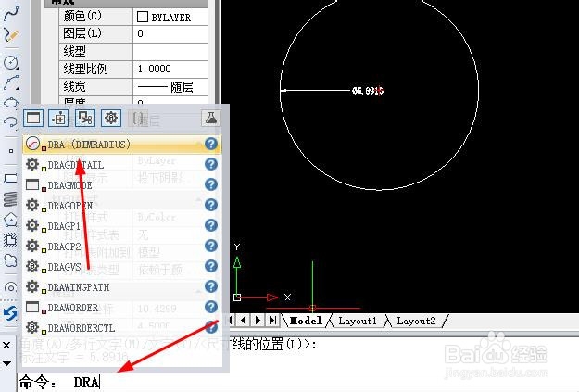Edit the 线型比例 value 1.0000
The image size is (579, 392).
tap(170, 69)
